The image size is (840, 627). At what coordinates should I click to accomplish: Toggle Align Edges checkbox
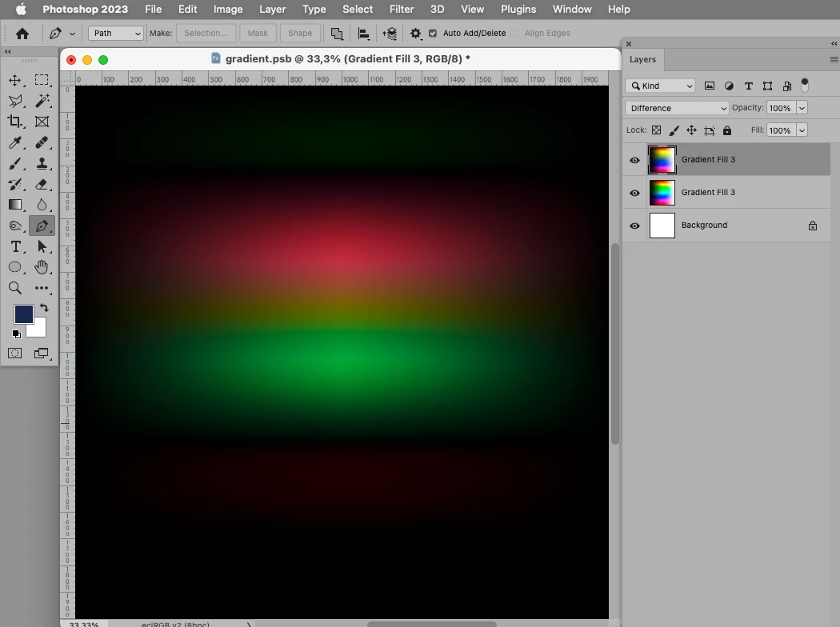pos(515,34)
